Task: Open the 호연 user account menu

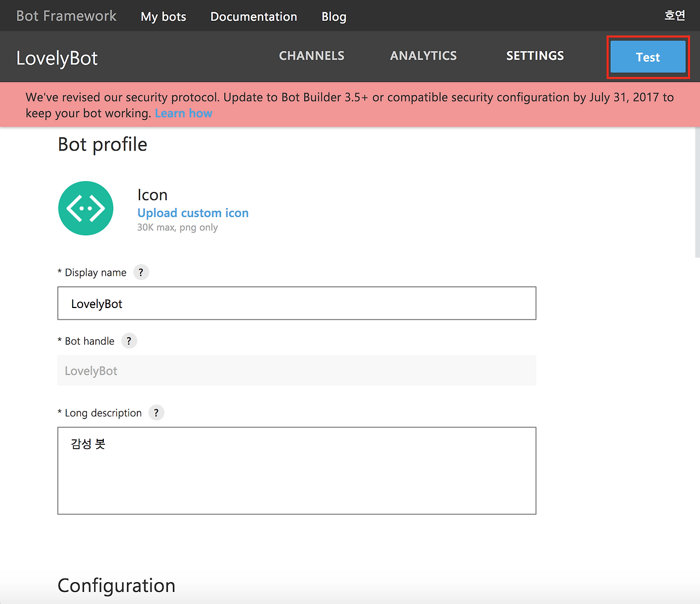Action: [x=675, y=15]
